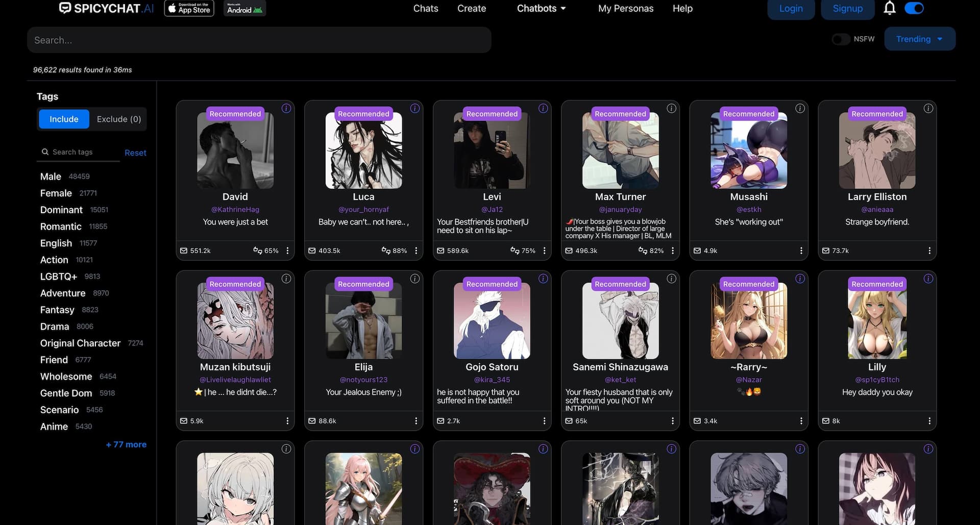The width and height of the screenshot is (980, 525).
Task: Open three-dot menu on Elija card
Action: (416, 421)
